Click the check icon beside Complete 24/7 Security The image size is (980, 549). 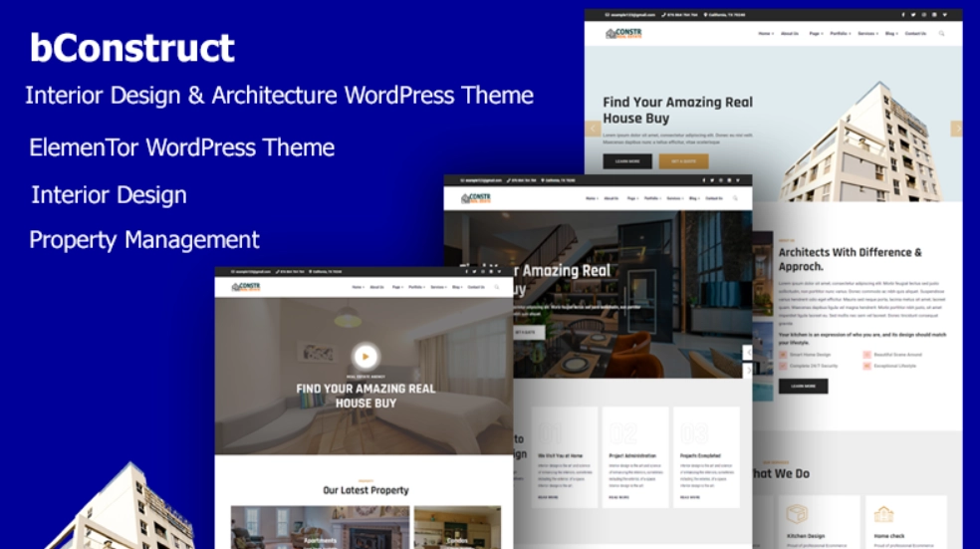pyautogui.click(x=783, y=366)
